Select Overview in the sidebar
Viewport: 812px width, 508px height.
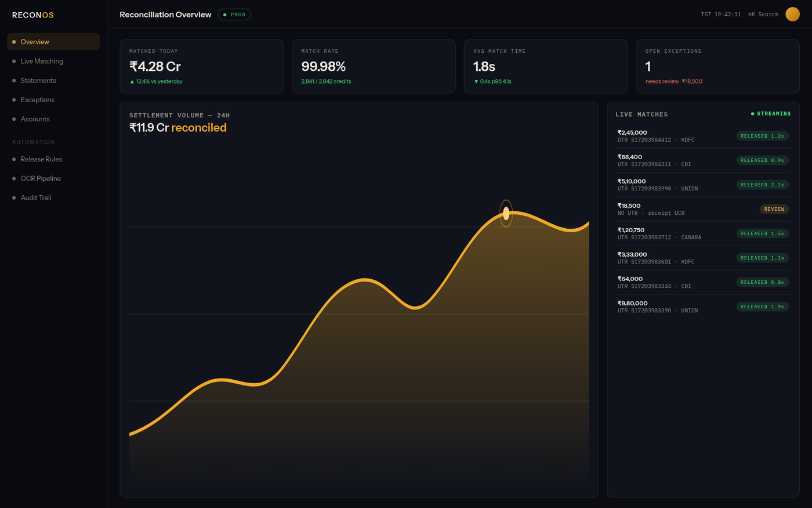[x=53, y=42]
